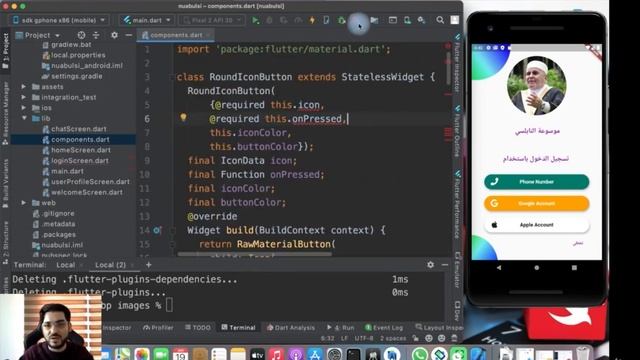Open App Store in the Dock
This screenshot has height=360, width=640.
click(x=315, y=353)
